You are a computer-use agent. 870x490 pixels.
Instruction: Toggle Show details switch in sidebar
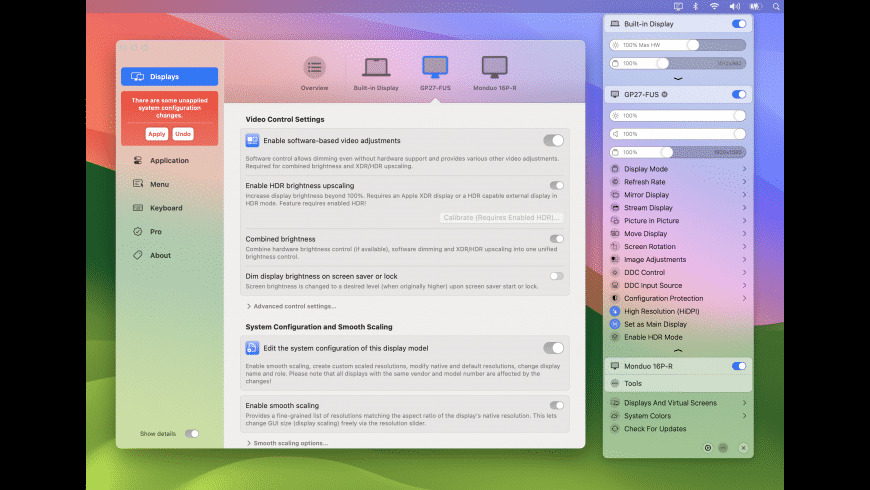[x=191, y=433]
